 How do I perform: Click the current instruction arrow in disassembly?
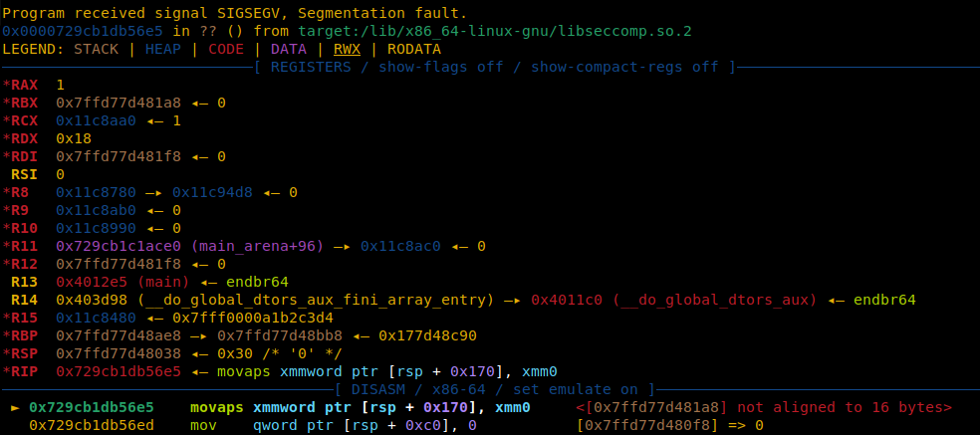tap(15, 407)
